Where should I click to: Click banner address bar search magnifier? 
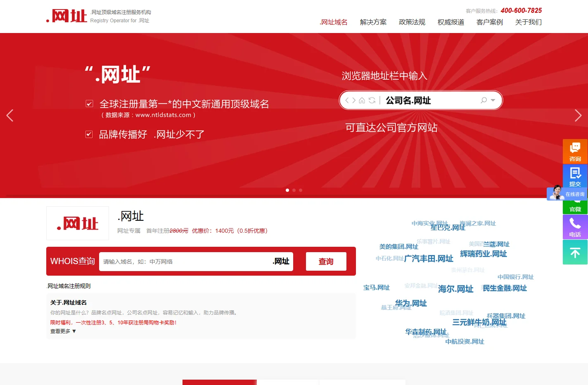coord(484,100)
